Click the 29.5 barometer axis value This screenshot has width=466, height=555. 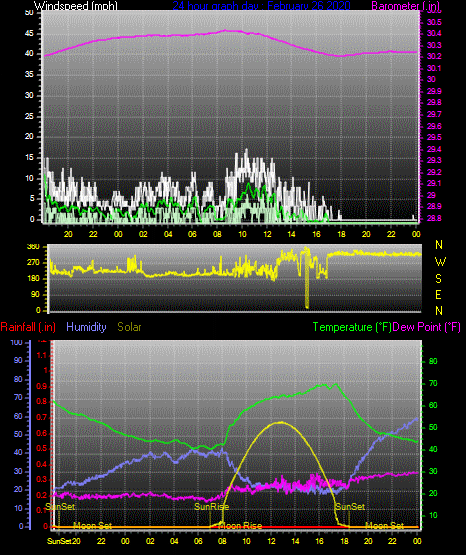point(434,137)
